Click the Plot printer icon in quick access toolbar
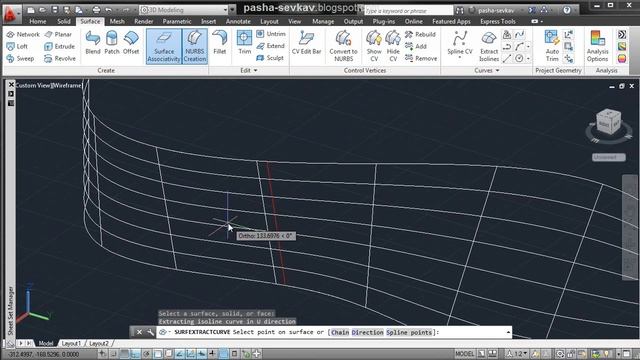Screen dimensions: 640x360 point(96,10)
